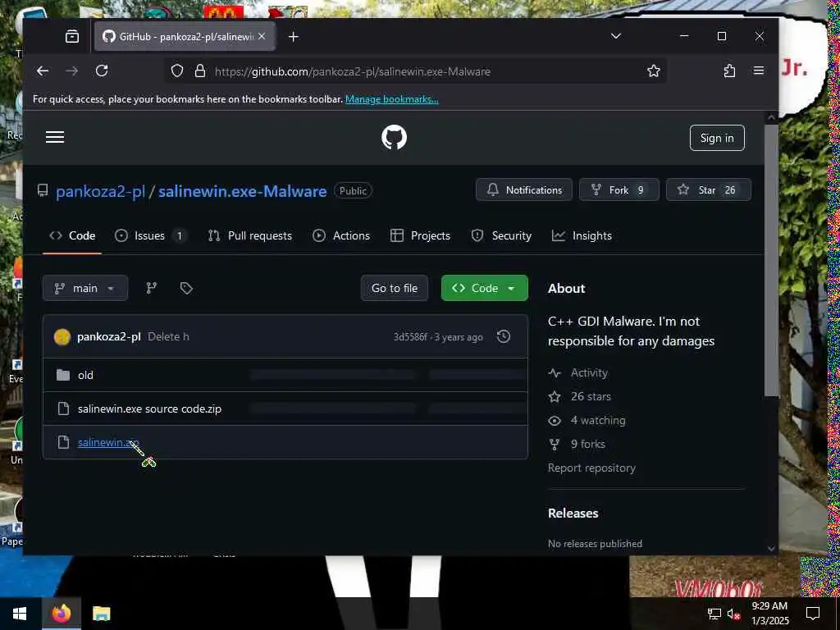Screen dimensions: 840x630
Task: Open the pankoza2-pl owner profile link
Action: [100, 191]
